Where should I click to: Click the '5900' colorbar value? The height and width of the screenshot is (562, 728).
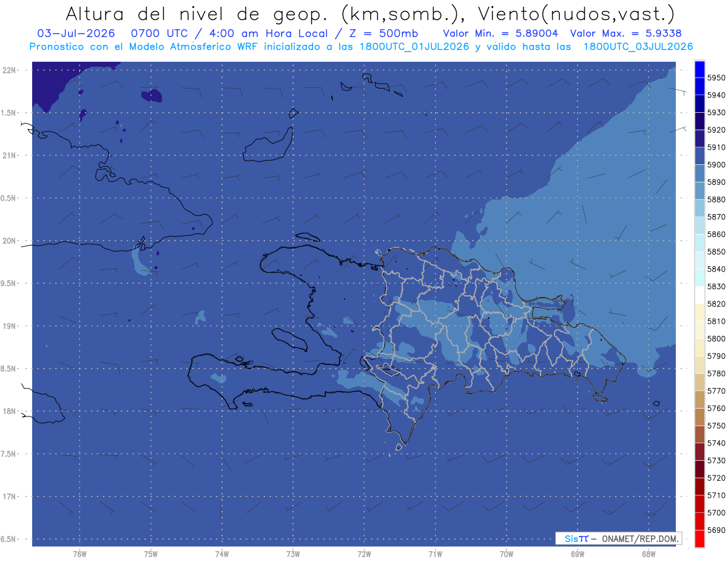click(716, 164)
